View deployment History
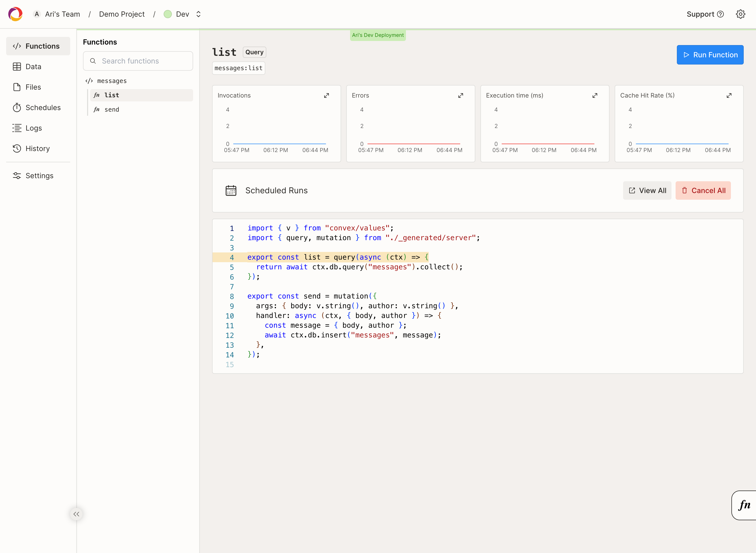756x553 pixels. coord(38,148)
